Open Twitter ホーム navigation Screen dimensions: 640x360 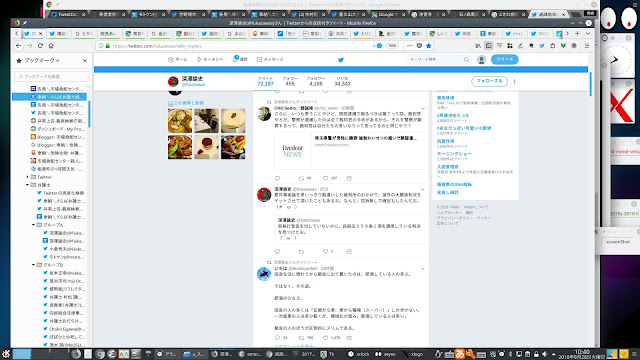click(x=178, y=60)
